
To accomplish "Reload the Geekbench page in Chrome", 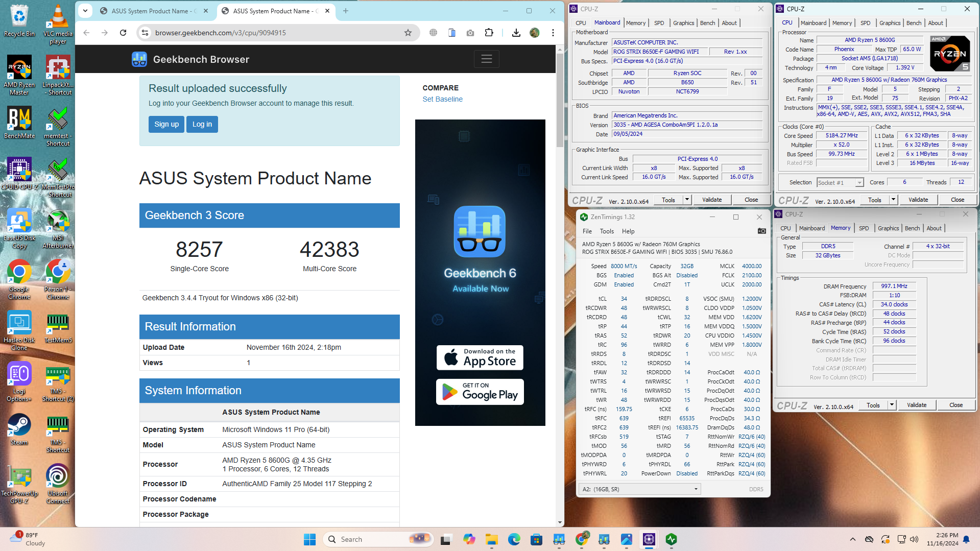I will tap(123, 33).
